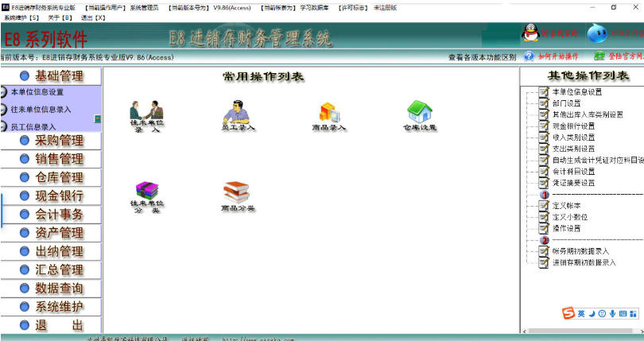Click notepad icon beside 支出类别设置
644x341 pixels.
tap(544, 149)
